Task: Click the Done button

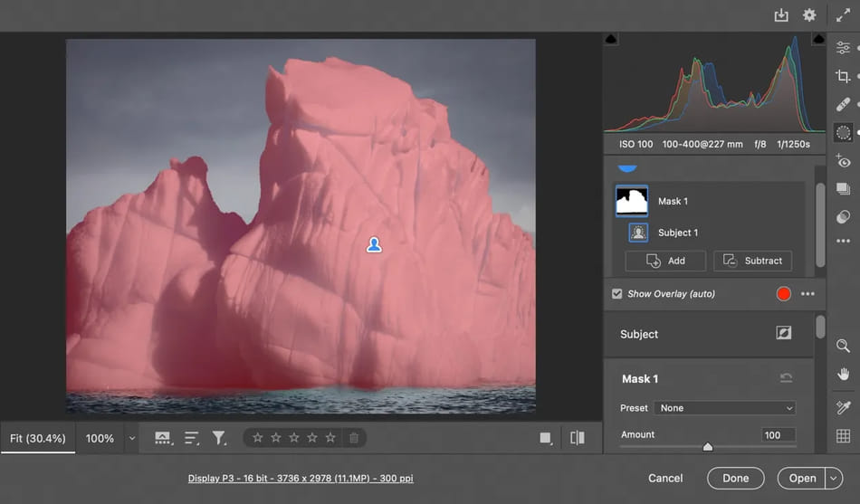Action: pyautogui.click(x=735, y=479)
